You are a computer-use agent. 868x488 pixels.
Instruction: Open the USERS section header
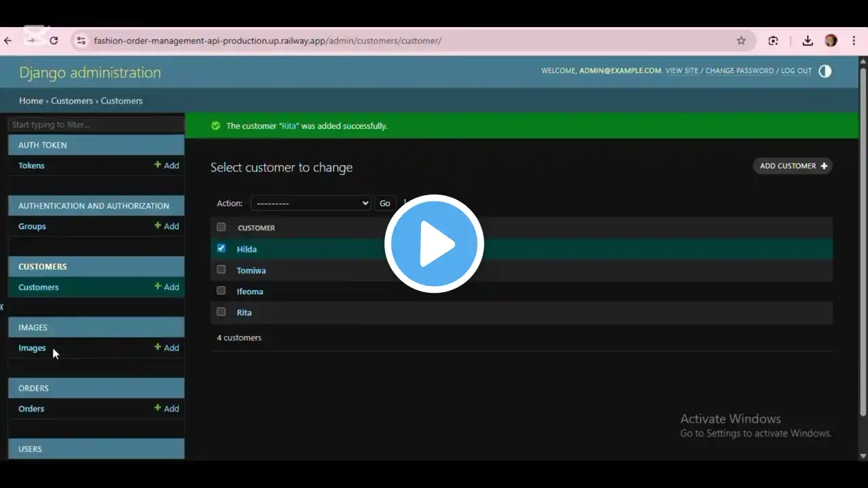pyautogui.click(x=30, y=449)
